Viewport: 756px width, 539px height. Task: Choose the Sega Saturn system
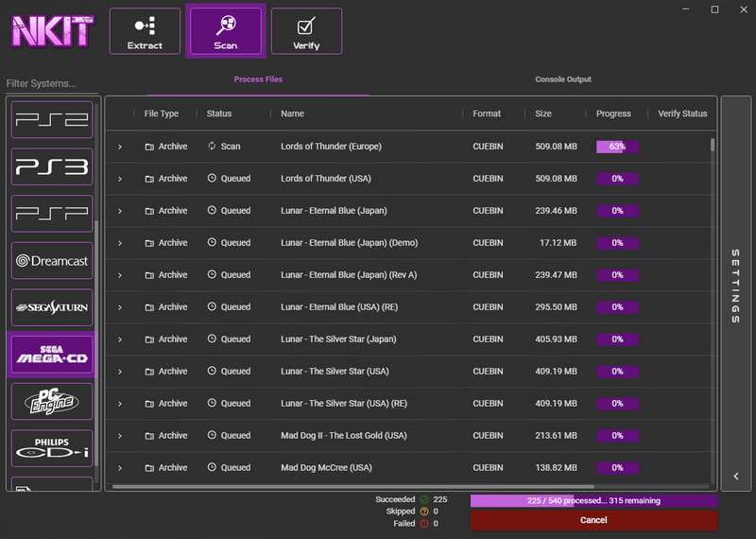52,307
